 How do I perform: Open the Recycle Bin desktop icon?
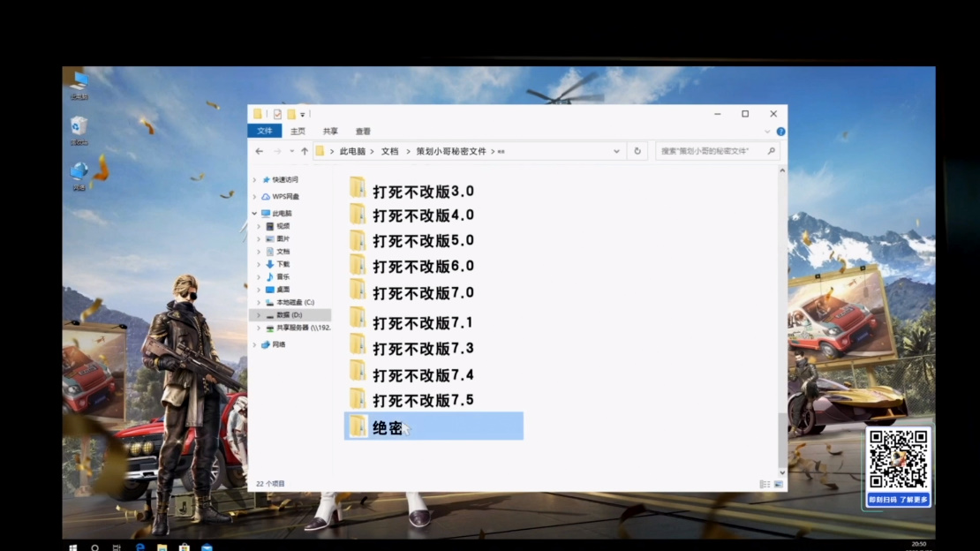point(79,131)
